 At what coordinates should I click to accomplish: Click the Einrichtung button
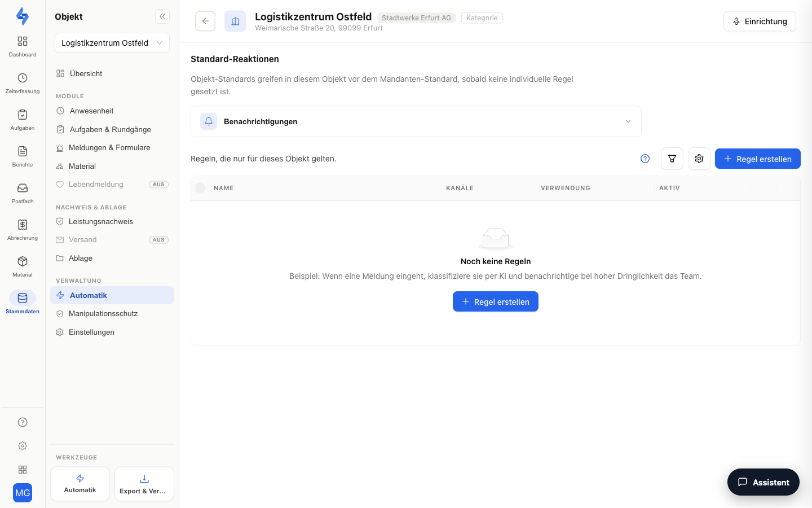click(x=760, y=21)
